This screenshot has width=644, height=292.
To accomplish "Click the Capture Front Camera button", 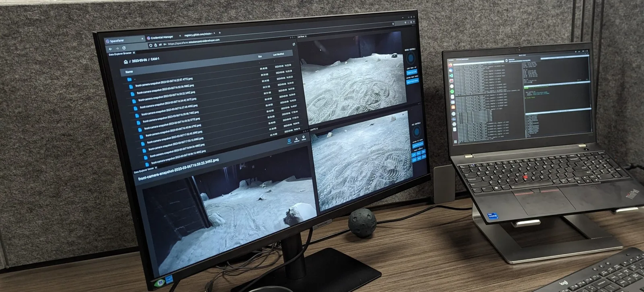I will pos(413,81).
